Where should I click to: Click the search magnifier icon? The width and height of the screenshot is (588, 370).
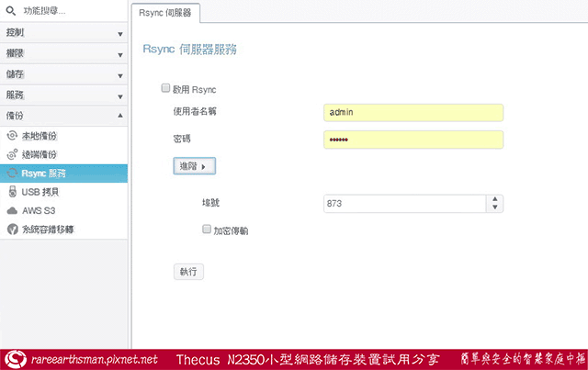coord(11,11)
